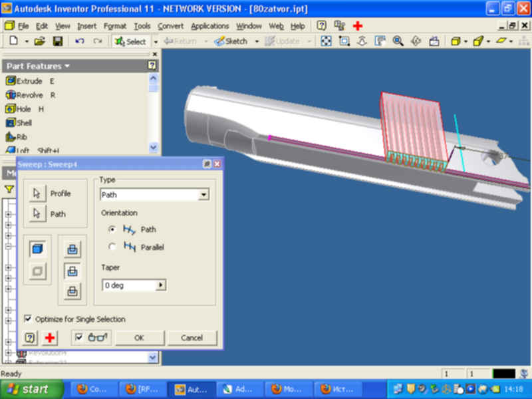Screen dimensions: 532x399
Task: Open the Applications menu
Action: tap(209, 26)
